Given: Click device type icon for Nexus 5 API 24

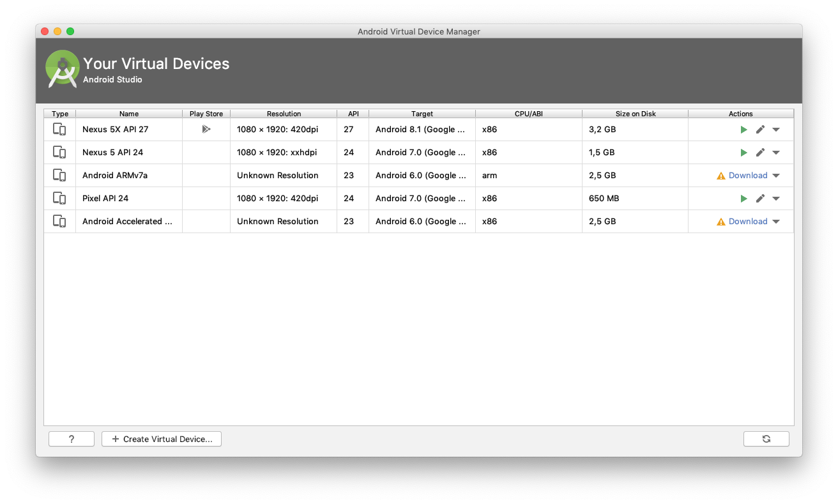Looking at the screenshot, I should tap(59, 153).
